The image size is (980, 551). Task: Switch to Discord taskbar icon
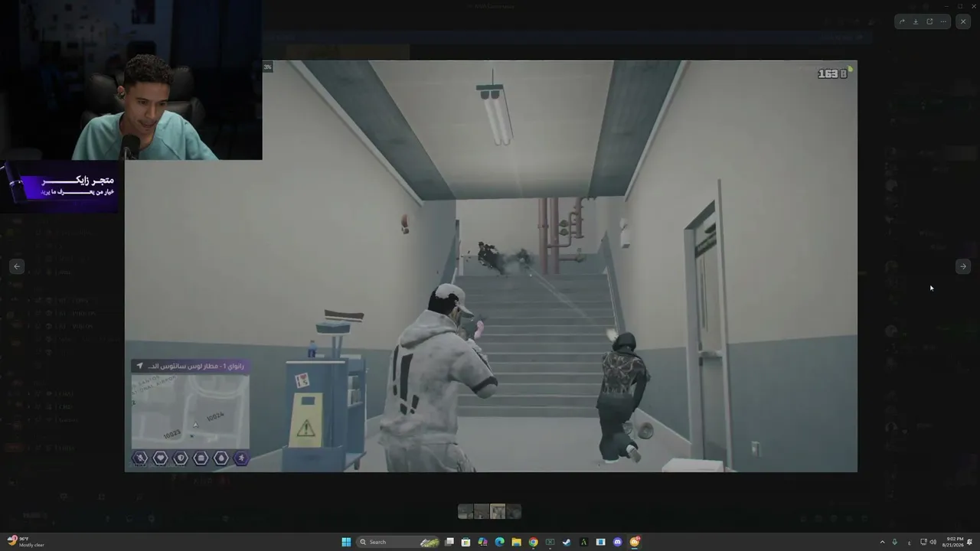pos(617,542)
